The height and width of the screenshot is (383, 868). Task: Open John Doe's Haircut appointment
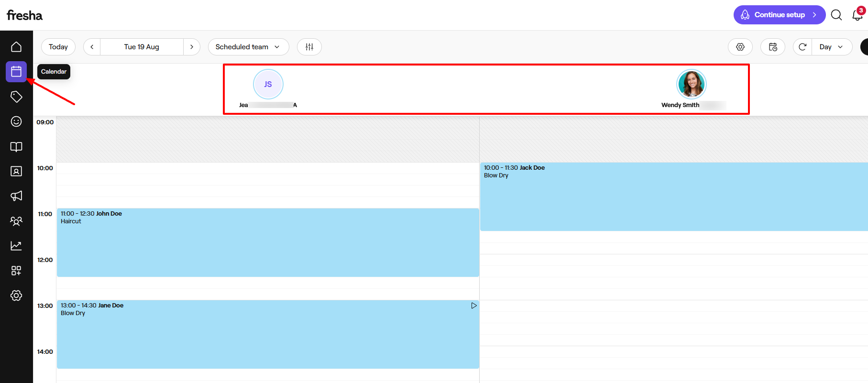click(x=267, y=242)
